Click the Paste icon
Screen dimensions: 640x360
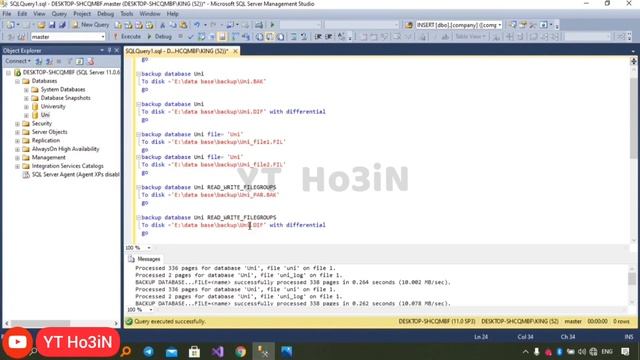point(183,25)
